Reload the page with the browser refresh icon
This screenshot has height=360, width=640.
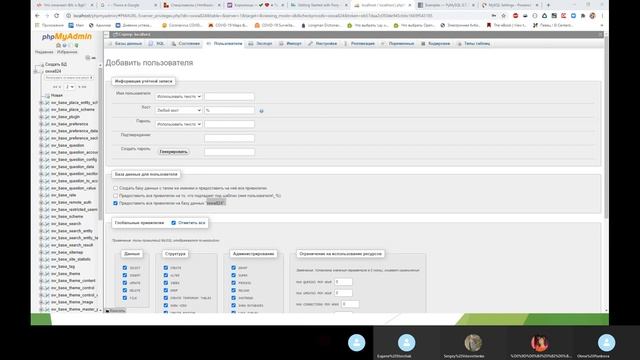(56, 16)
